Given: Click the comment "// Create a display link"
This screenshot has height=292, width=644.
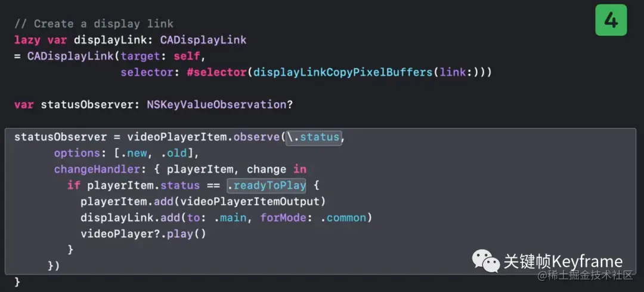Looking at the screenshot, I should coord(94,24).
